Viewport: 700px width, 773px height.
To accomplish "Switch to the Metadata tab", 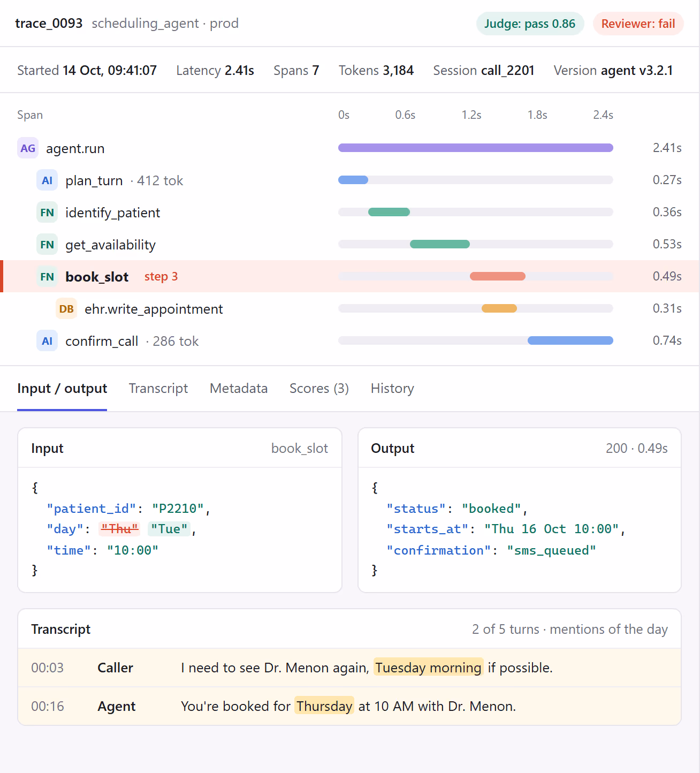I will tap(239, 389).
